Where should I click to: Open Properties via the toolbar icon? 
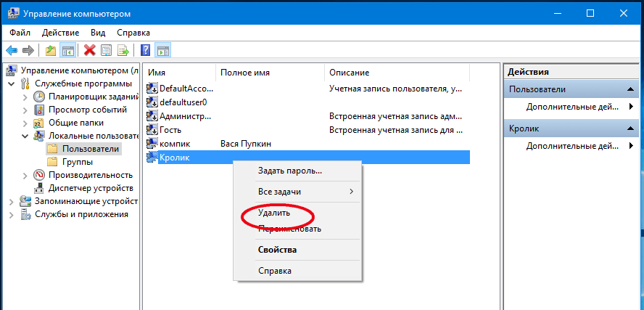[x=107, y=50]
